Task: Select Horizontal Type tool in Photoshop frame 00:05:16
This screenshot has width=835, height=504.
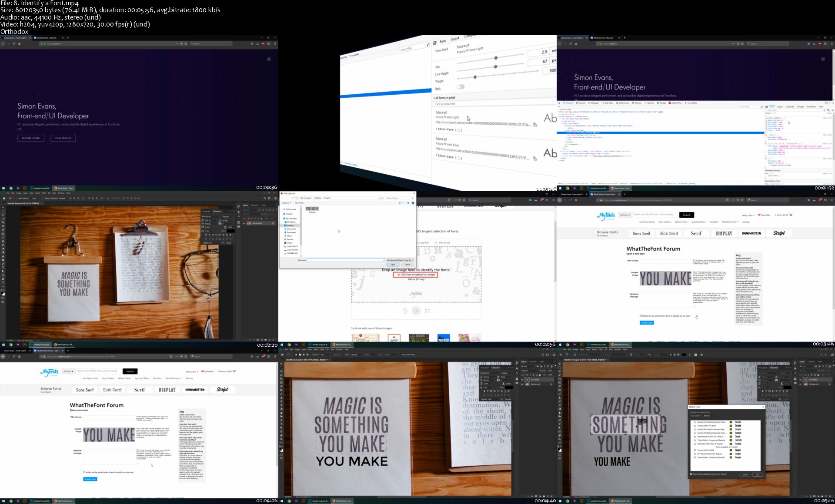Action: click(559, 424)
